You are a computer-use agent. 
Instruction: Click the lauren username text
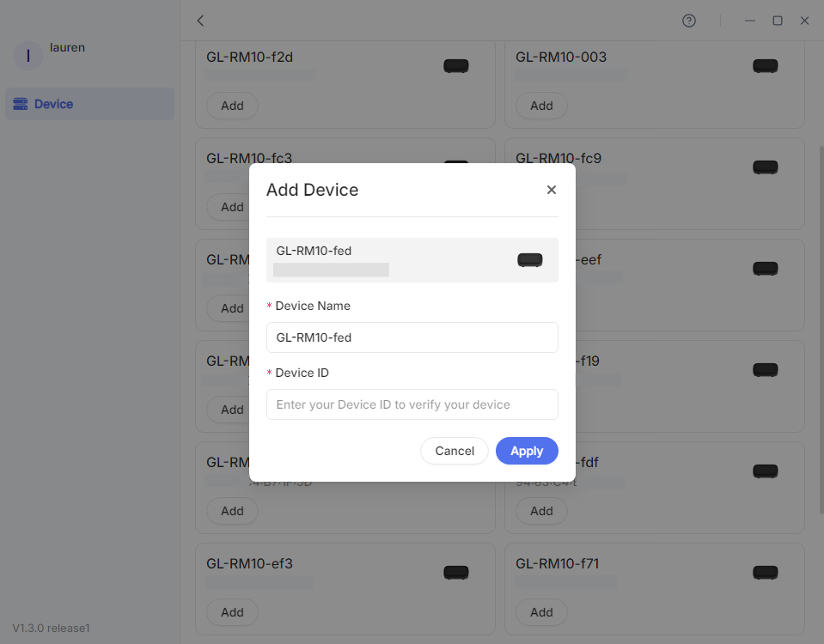click(x=67, y=47)
